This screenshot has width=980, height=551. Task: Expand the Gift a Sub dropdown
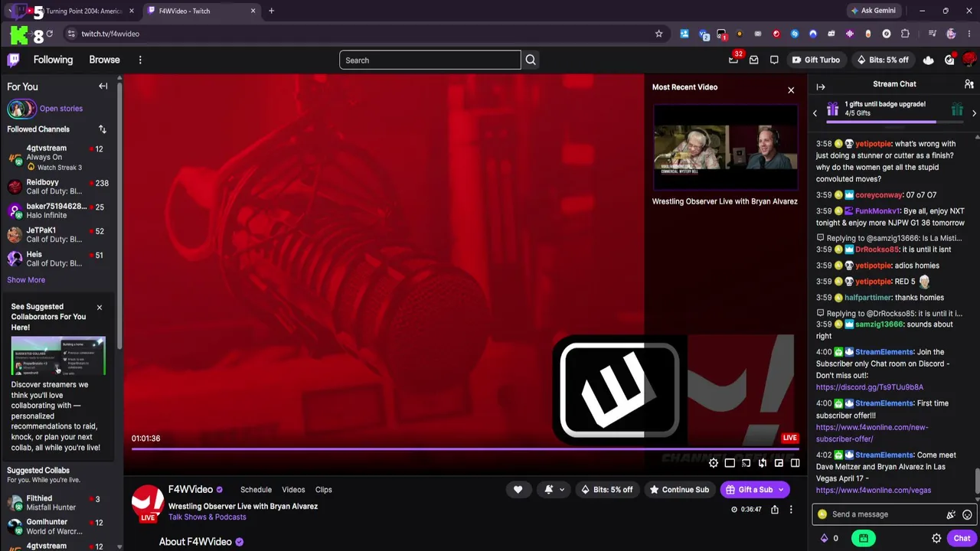781,490
